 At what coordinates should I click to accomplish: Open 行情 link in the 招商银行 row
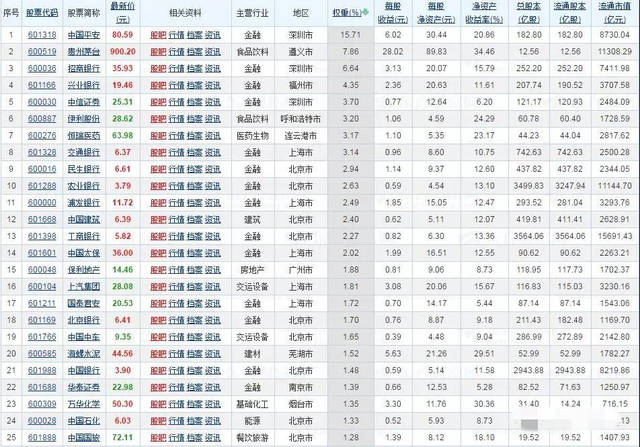click(176, 69)
